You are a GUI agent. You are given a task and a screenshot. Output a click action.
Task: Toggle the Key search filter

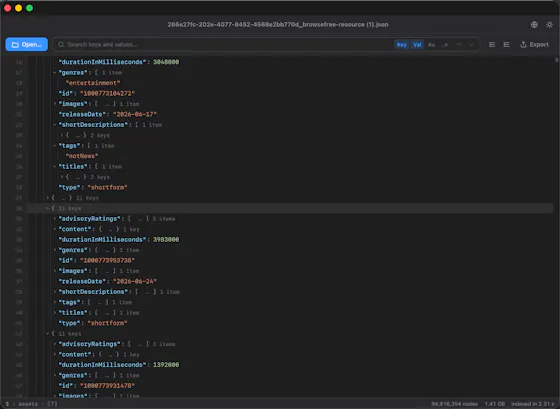coord(401,45)
